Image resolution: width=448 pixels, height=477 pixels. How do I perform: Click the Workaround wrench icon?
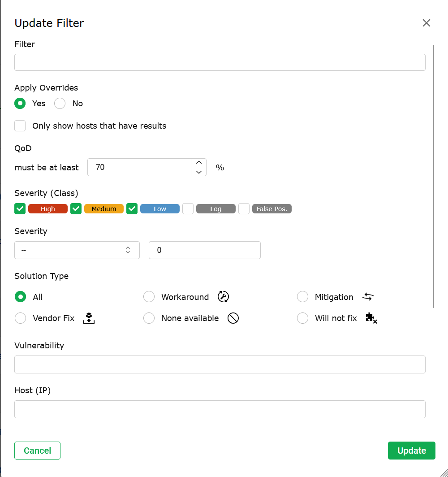[223, 297]
